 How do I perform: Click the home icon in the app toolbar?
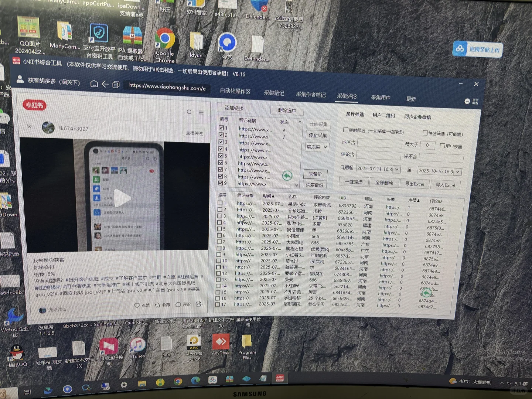[94, 84]
